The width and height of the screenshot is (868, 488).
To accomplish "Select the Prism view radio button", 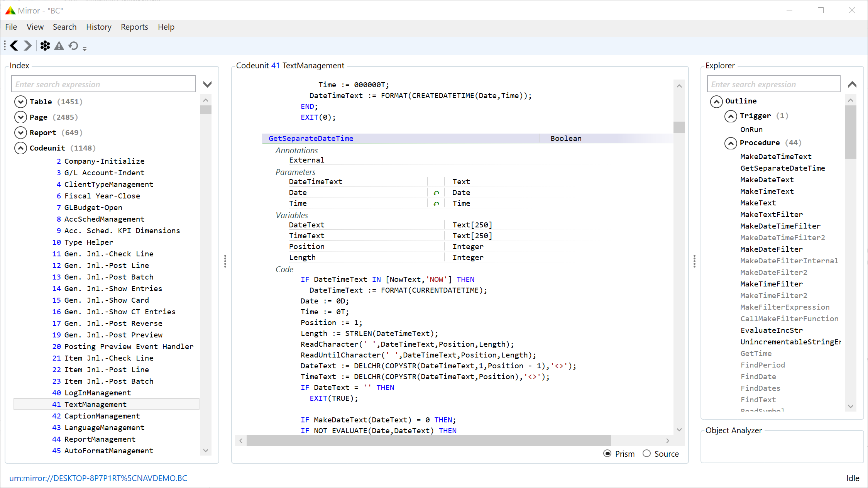I will 607,454.
